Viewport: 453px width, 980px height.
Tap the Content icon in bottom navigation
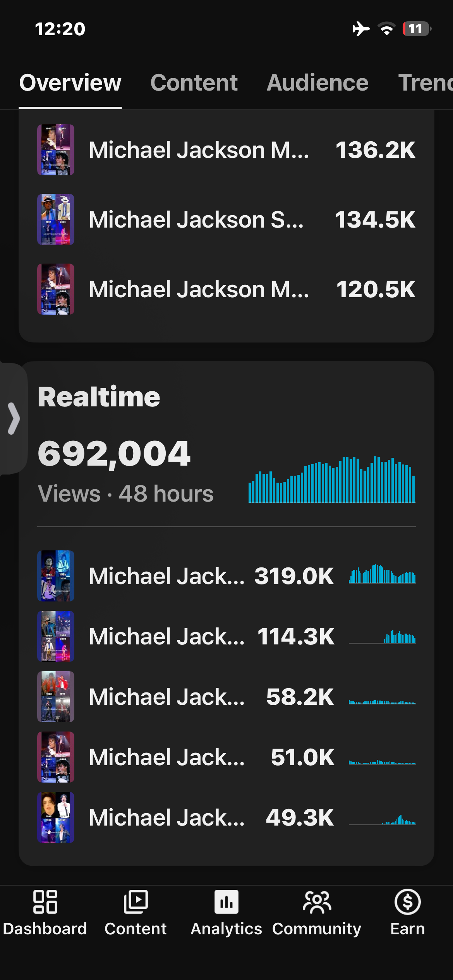(x=136, y=902)
